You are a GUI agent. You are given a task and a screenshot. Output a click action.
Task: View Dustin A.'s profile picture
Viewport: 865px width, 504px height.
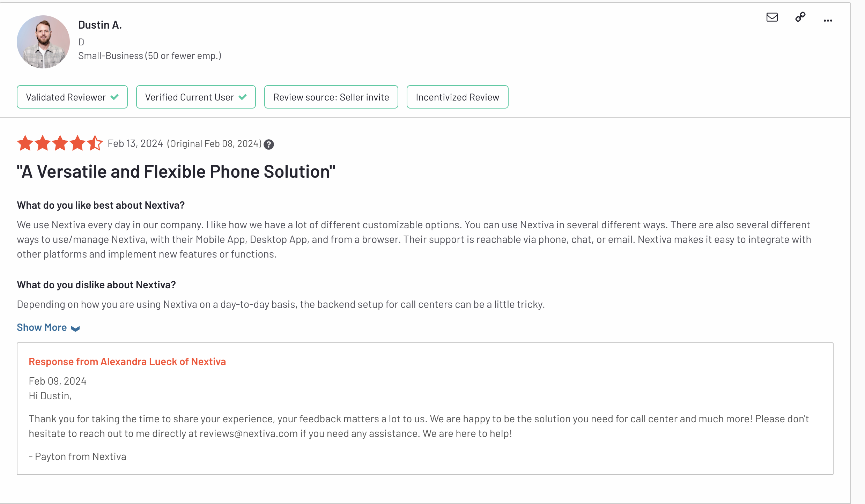click(43, 42)
